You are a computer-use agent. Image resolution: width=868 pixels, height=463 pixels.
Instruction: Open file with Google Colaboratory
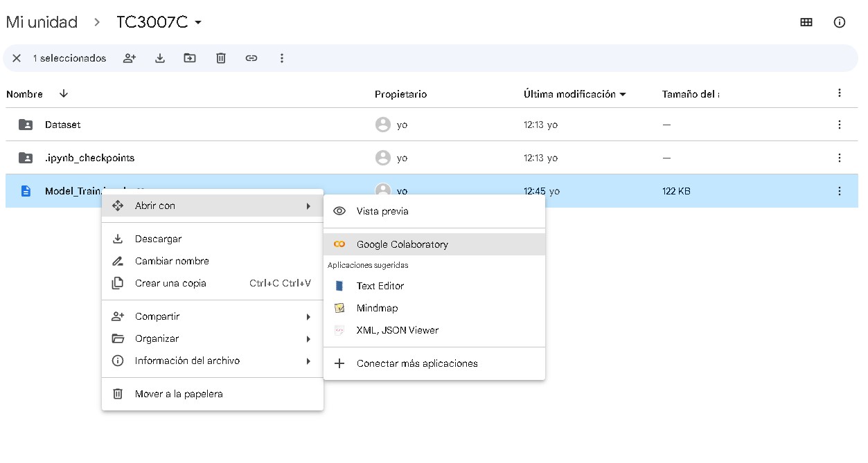[402, 244]
